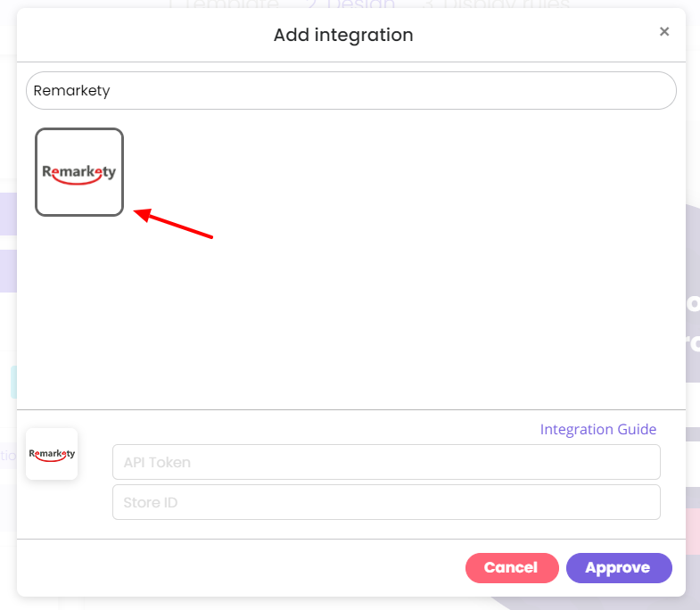Click the Add integration dialog title

point(343,35)
